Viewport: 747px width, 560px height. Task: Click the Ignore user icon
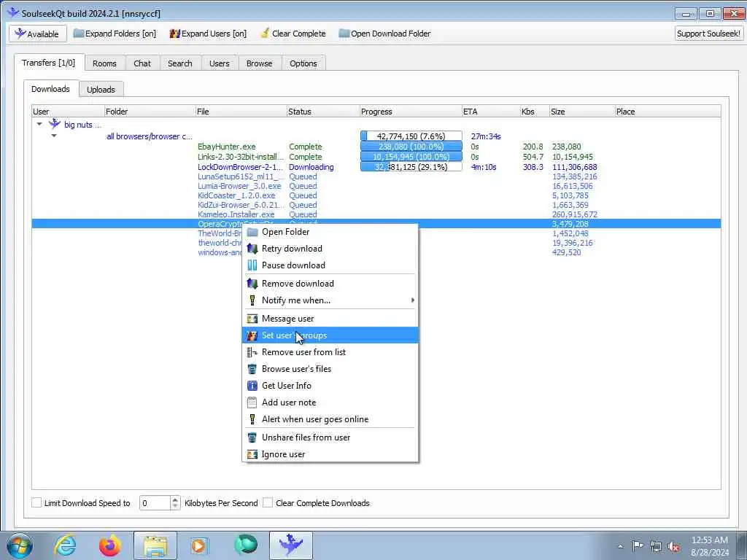[x=252, y=454]
